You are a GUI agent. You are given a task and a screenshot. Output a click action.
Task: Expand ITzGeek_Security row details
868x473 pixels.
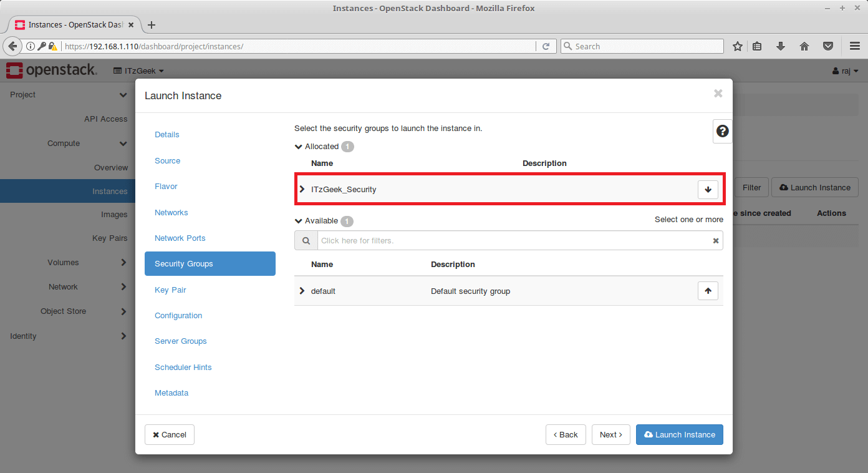[302, 189]
